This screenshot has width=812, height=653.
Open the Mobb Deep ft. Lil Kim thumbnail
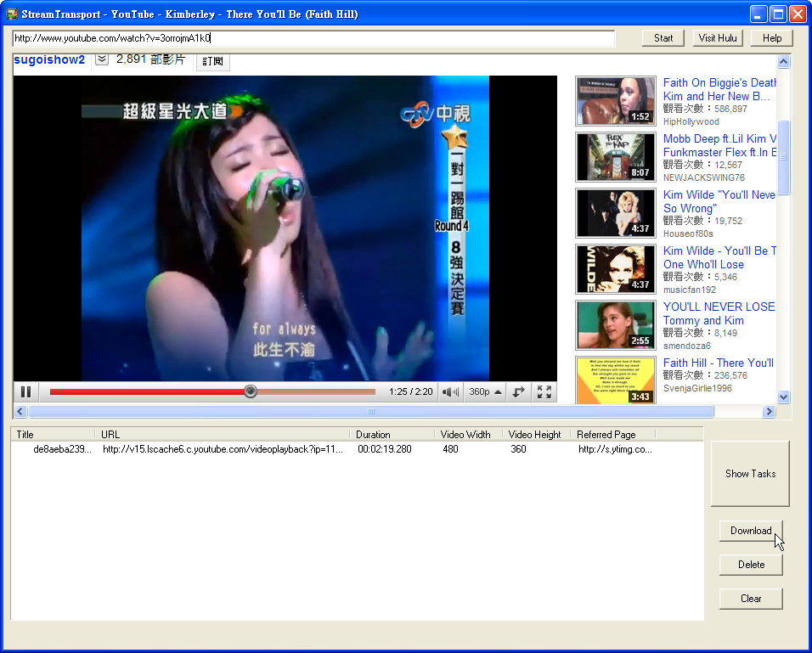tap(616, 157)
